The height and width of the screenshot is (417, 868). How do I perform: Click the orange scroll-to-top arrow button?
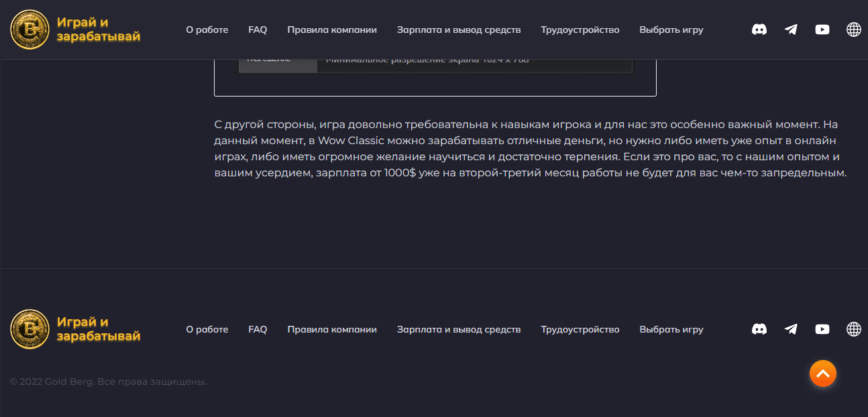[x=823, y=373]
